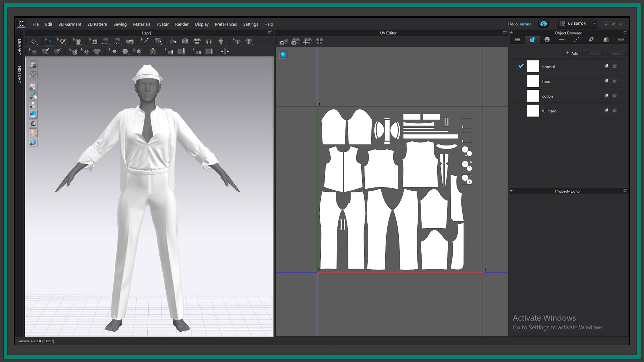Click the Fasten Button padlock icon

[x=137, y=52]
